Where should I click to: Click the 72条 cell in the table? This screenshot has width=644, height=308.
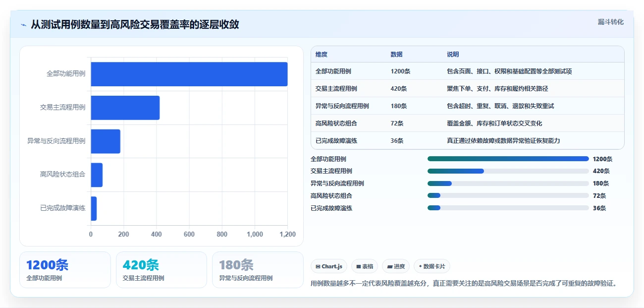(x=397, y=123)
